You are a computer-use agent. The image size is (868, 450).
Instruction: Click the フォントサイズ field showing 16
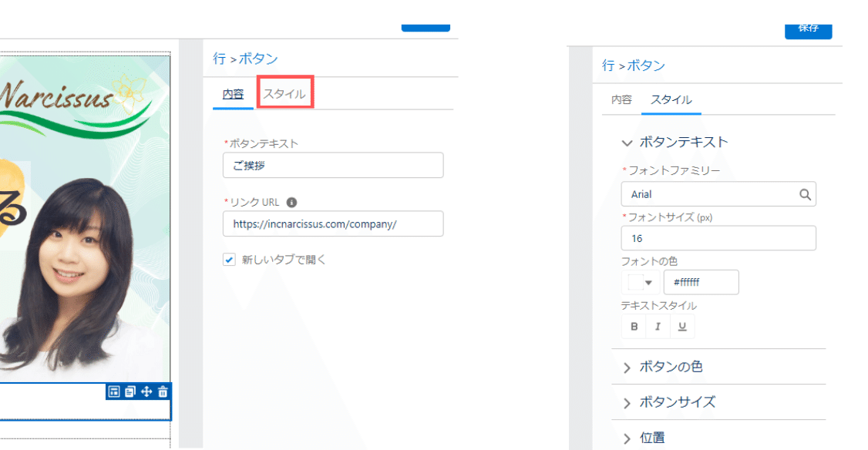coord(718,238)
